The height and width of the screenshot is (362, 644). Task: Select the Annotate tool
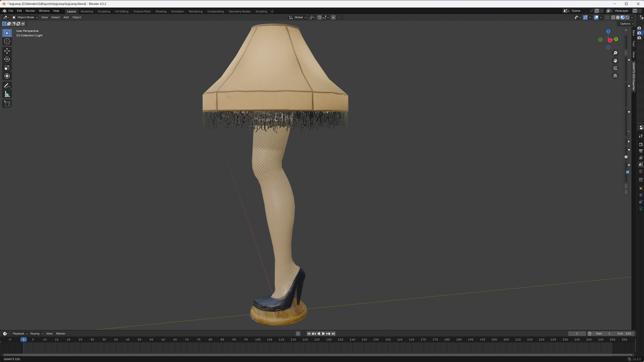point(7,85)
